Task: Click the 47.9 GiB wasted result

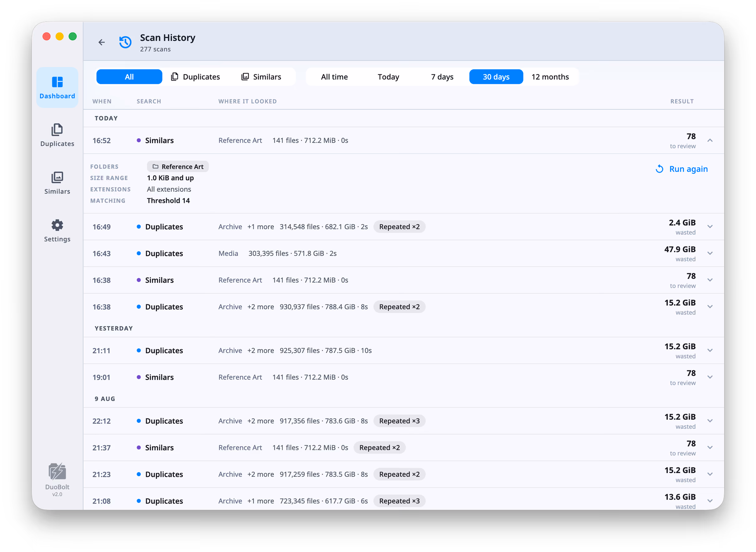Action: pyautogui.click(x=680, y=254)
